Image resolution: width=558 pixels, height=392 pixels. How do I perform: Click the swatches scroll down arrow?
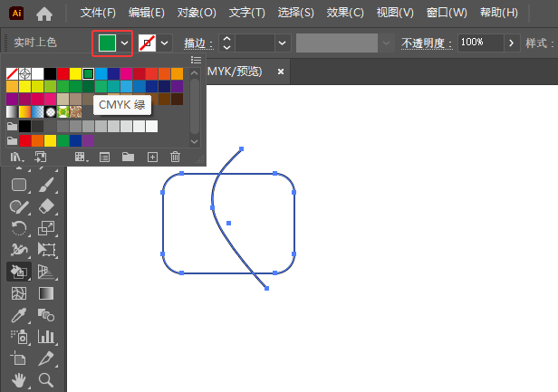194,141
